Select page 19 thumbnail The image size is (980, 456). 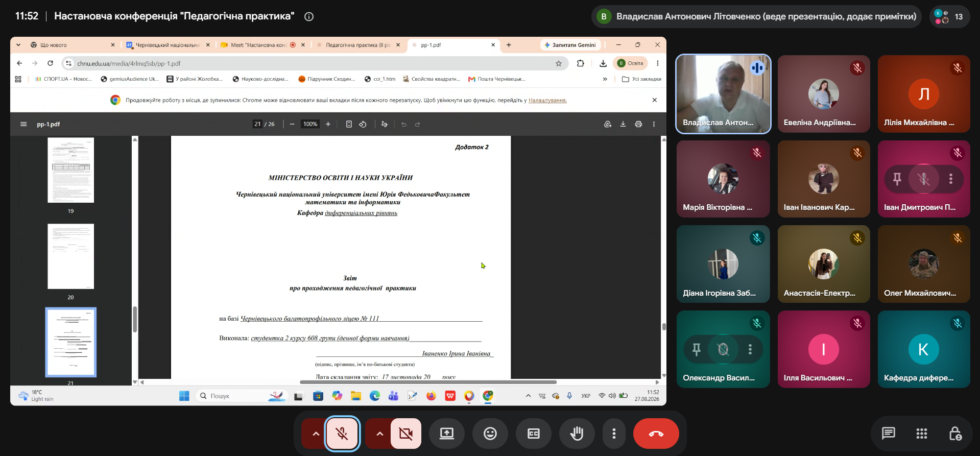click(71, 171)
